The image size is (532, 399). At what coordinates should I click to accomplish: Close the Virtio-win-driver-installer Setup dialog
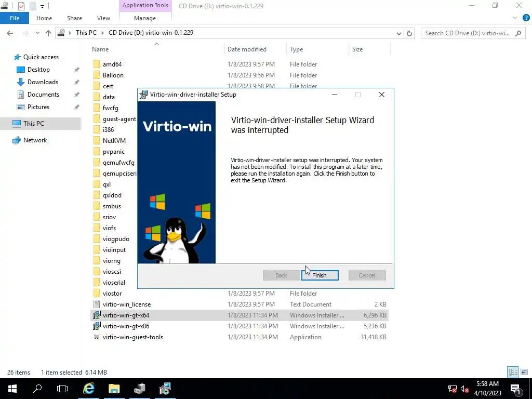click(382, 95)
